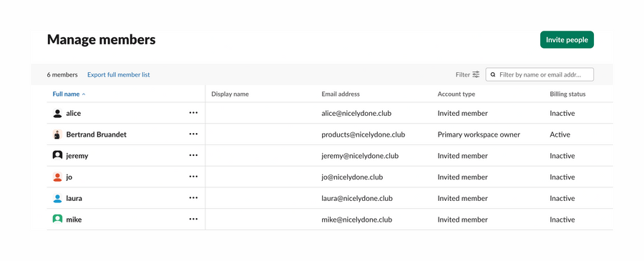Click the Display name column header
Screen dimensions: 644x261
coord(230,94)
